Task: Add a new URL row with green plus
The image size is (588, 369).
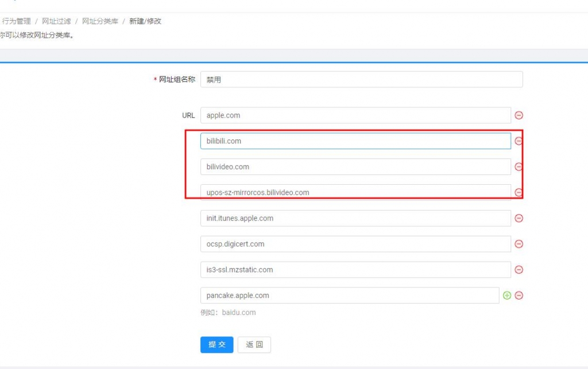Action: (x=507, y=296)
